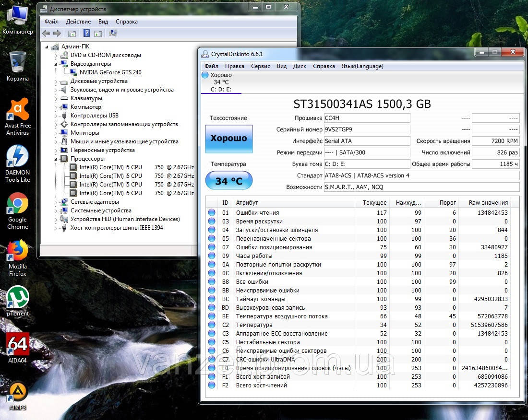
Task: Collapse the Видеоадаптеры node
Action: (56, 64)
